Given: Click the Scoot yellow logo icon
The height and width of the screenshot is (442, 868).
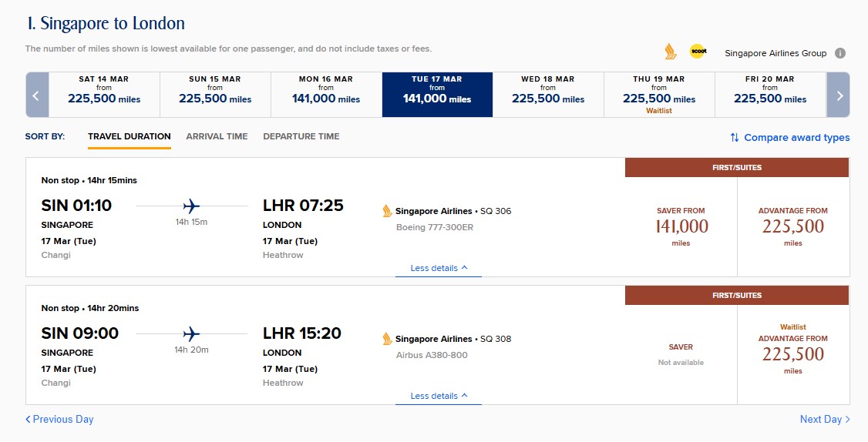Looking at the screenshot, I should click(x=698, y=52).
